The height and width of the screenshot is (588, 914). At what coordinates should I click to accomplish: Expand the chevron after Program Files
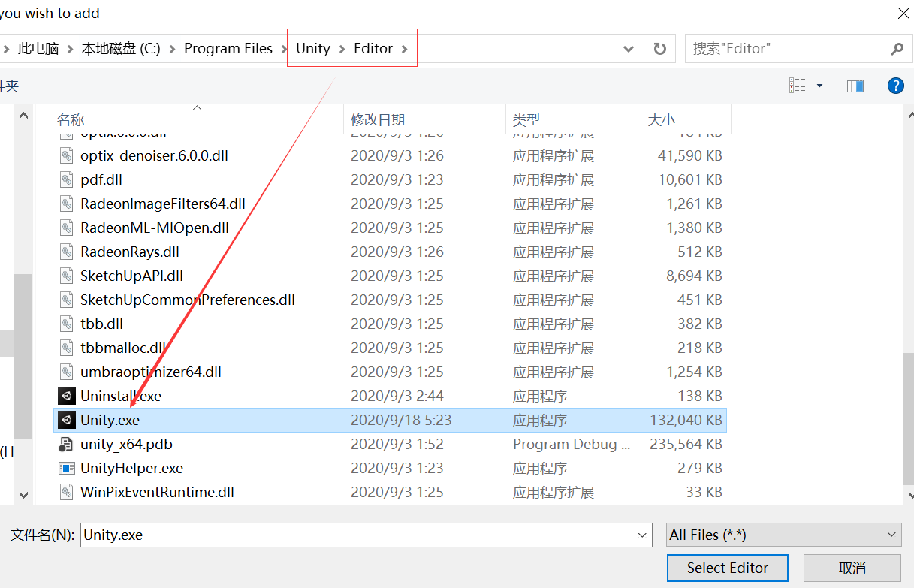point(284,49)
